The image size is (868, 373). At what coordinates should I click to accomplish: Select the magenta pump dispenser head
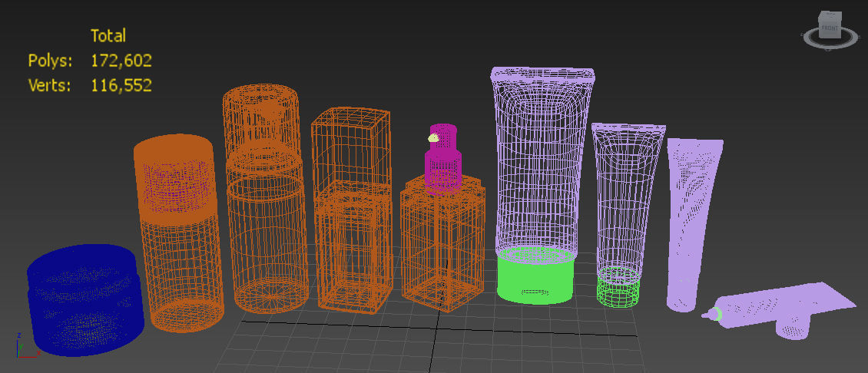(443, 159)
